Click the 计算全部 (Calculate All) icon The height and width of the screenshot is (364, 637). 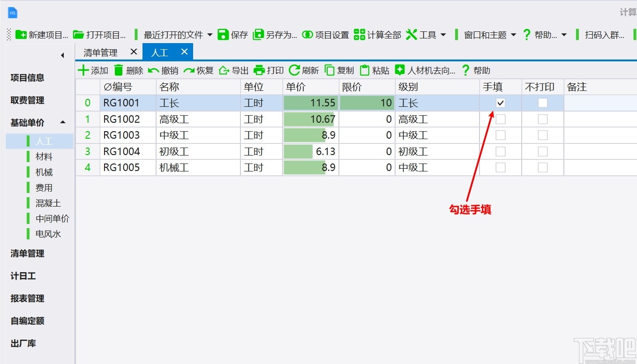point(360,34)
